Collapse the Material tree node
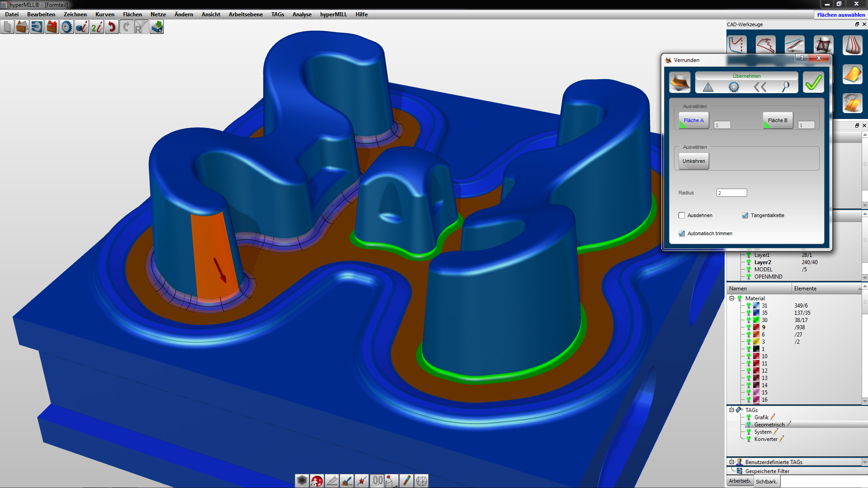Image resolution: width=868 pixels, height=488 pixels. [x=731, y=298]
